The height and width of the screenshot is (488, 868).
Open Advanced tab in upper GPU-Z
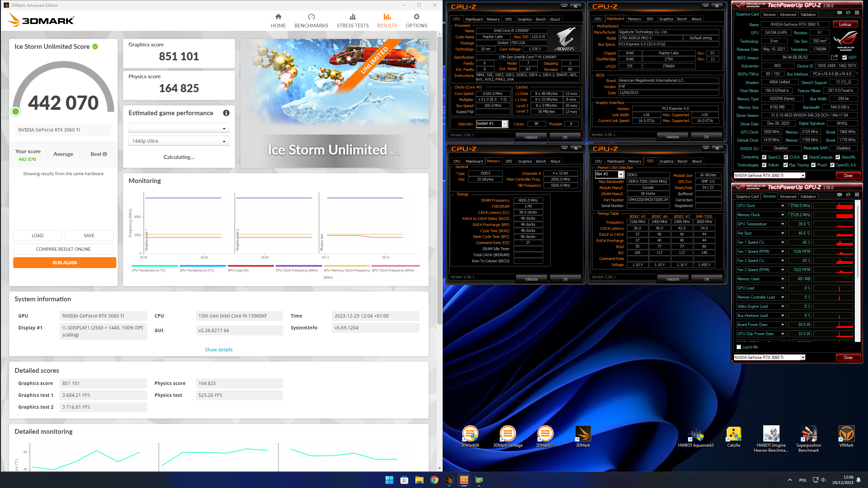[x=788, y=15]
